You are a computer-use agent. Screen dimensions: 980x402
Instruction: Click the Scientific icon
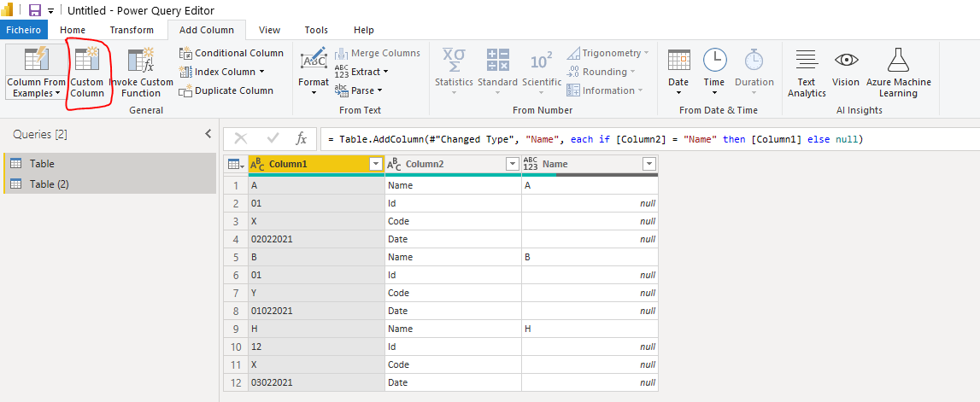(x=541, y=61)
